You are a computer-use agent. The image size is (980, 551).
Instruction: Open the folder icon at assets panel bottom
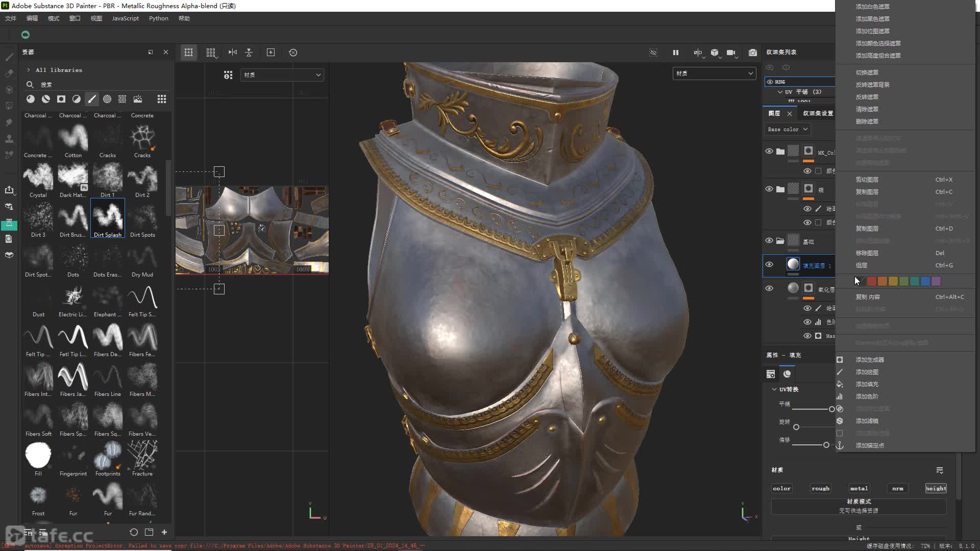point(149,532)
